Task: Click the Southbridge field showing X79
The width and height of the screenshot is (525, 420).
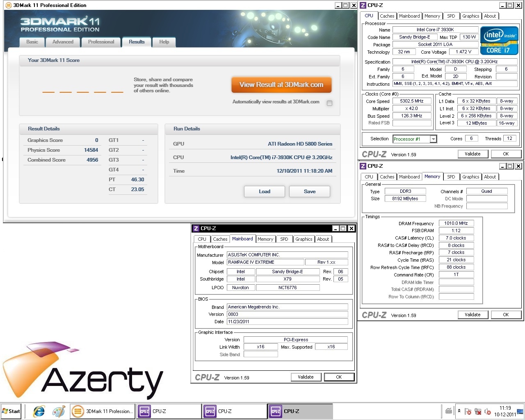Action: point(288,279)
